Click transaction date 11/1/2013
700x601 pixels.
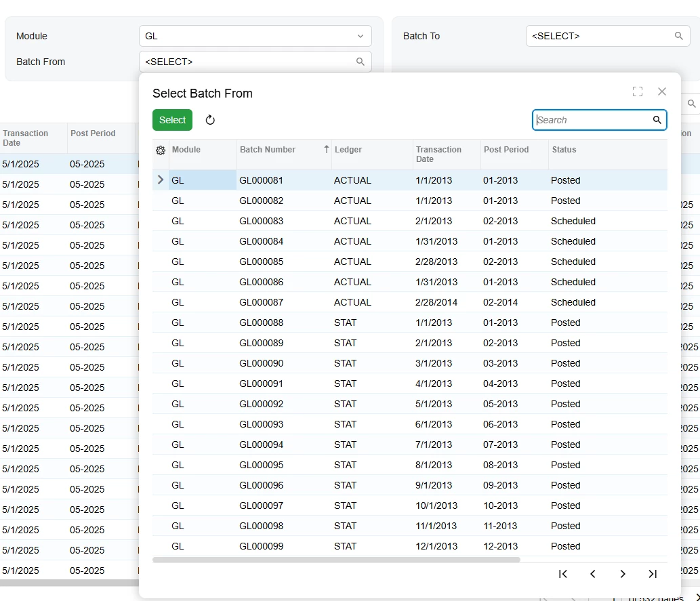[x=436, y=526]
